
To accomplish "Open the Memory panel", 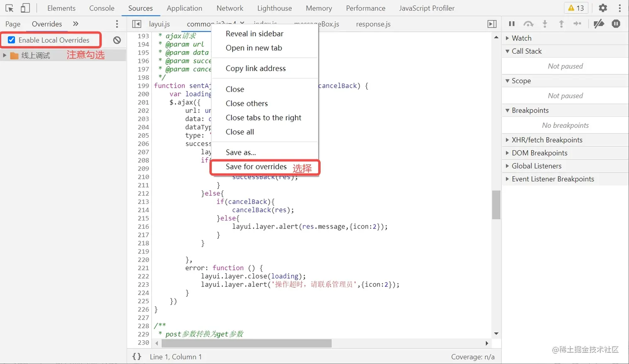I will [x=319, y=8].
